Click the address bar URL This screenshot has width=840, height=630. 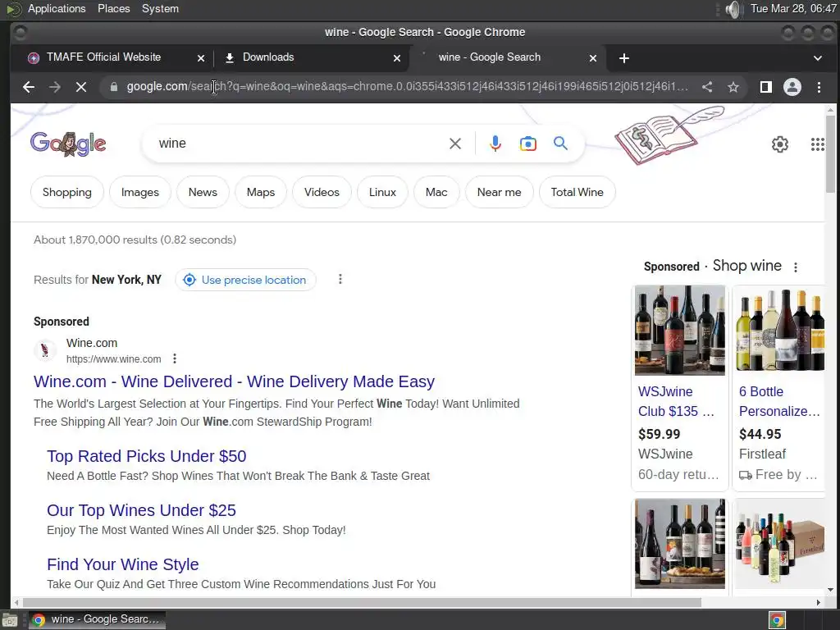tap(407, 87)
